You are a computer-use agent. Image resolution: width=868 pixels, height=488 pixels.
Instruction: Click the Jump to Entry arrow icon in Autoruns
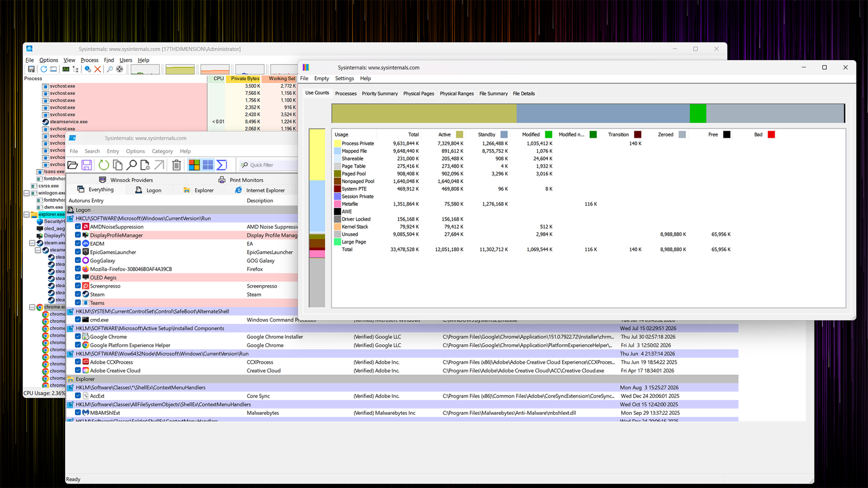[159, 165]
